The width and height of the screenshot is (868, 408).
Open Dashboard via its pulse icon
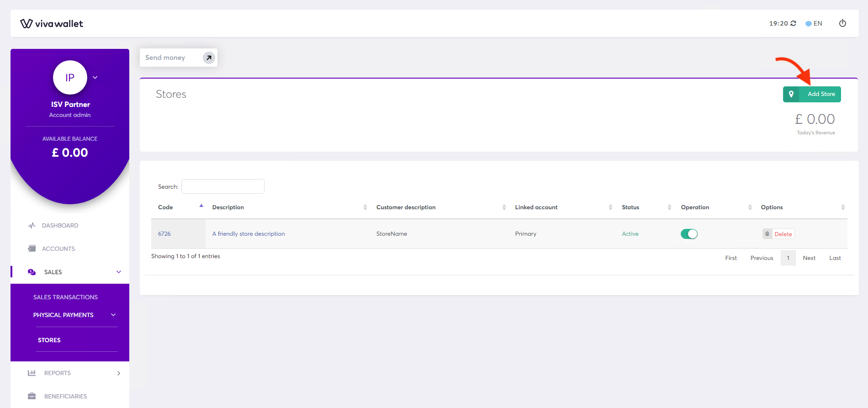coord(32,225)
